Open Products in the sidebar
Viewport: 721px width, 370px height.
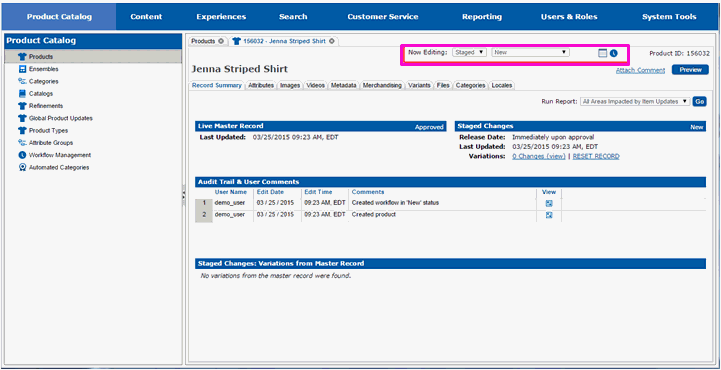[93, 57]
